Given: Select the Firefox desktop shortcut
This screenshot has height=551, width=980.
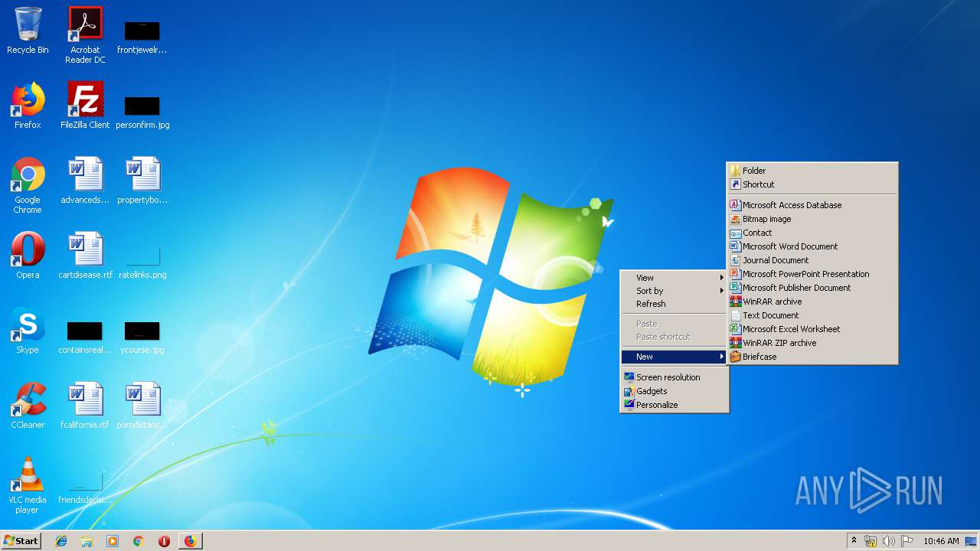Looking at the screenshot, I should click(x=28, y=106).
